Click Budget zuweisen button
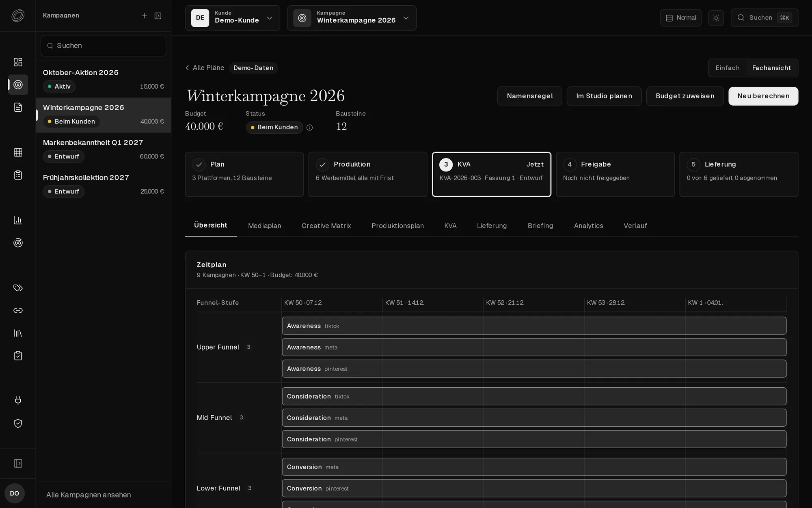 coord(685,96)
